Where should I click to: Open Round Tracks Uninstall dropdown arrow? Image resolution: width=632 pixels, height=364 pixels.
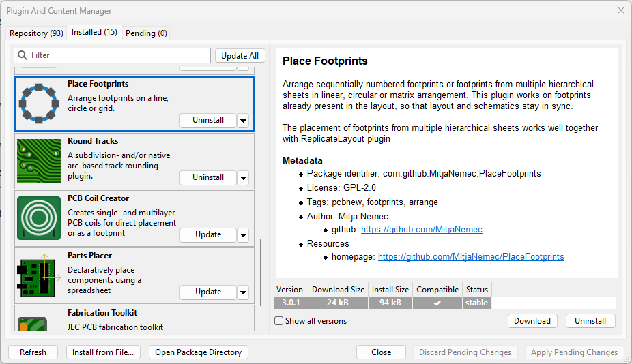(x=244, y=178)
